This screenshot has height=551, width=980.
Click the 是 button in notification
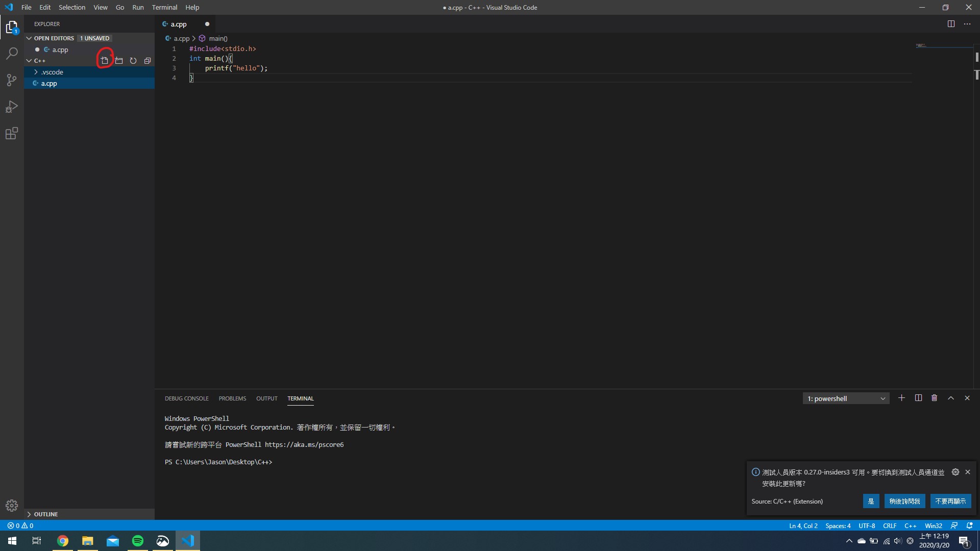pos(871,501)
